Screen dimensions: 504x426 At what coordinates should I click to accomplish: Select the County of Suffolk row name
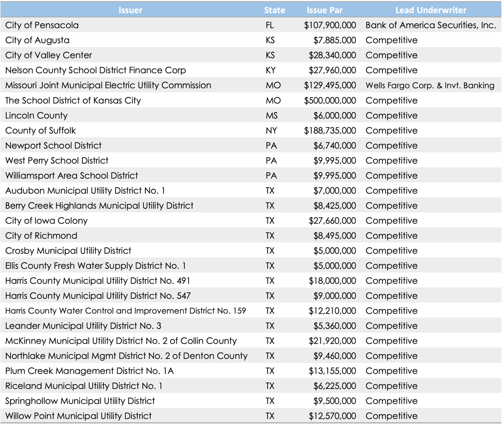[40, 130]
